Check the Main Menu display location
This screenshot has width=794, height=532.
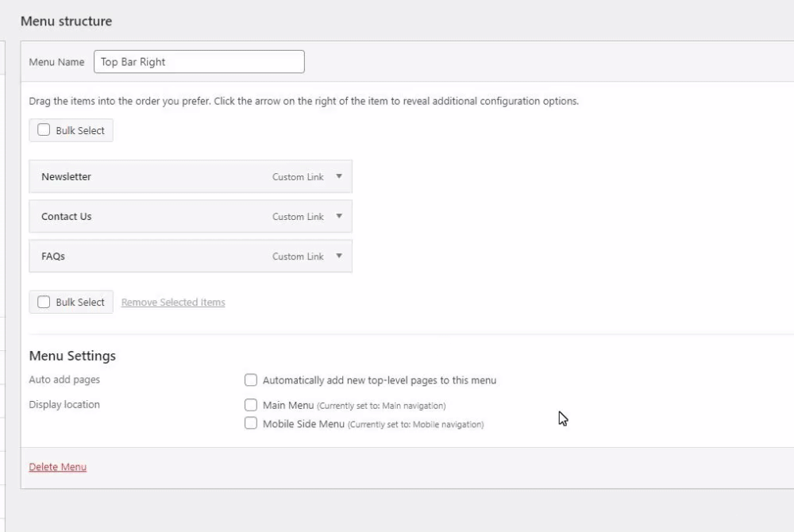251,405
